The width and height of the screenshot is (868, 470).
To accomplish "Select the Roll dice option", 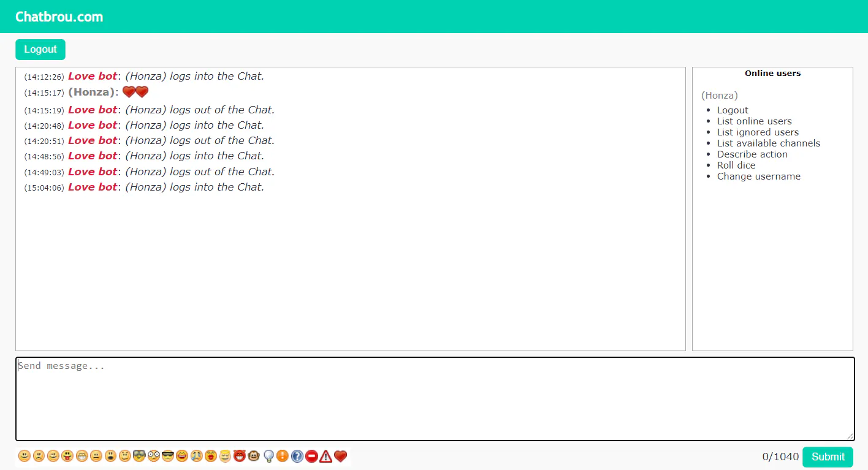I will (x=736, y=165).
